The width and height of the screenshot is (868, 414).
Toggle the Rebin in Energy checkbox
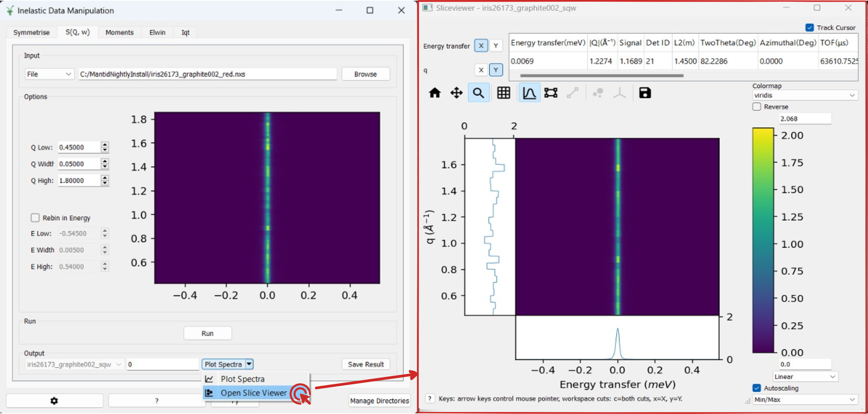click(34, 218)
